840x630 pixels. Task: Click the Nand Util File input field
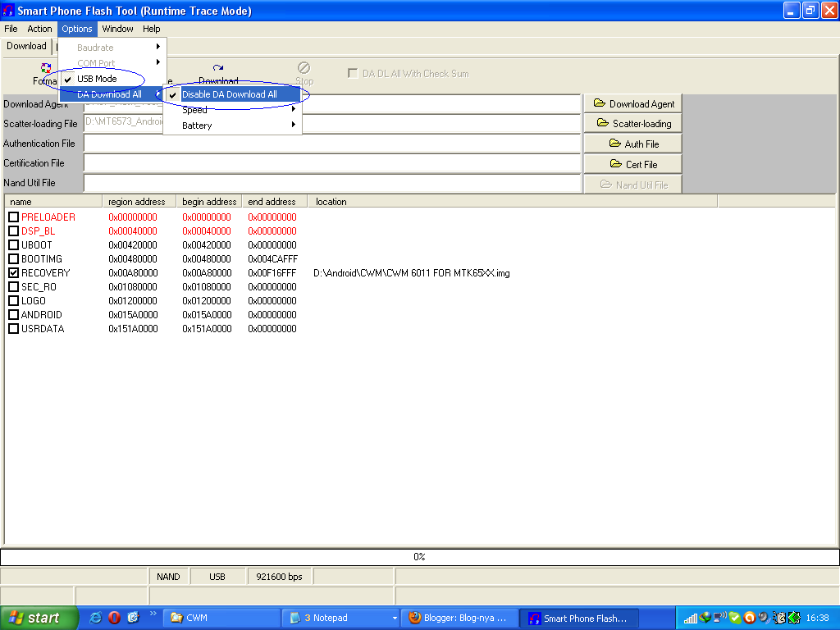click(332, 183)
